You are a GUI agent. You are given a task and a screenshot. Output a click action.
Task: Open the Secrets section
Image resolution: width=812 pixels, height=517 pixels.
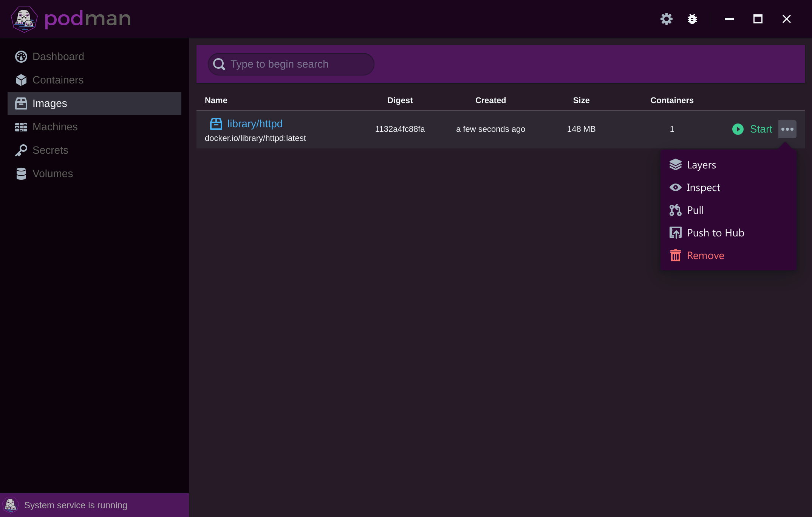click(x=94, y=150)
